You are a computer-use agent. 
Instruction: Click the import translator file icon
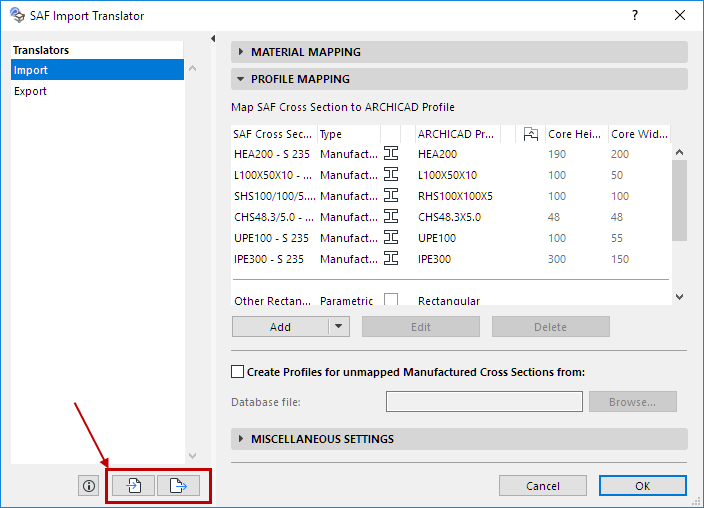(133, 486)
